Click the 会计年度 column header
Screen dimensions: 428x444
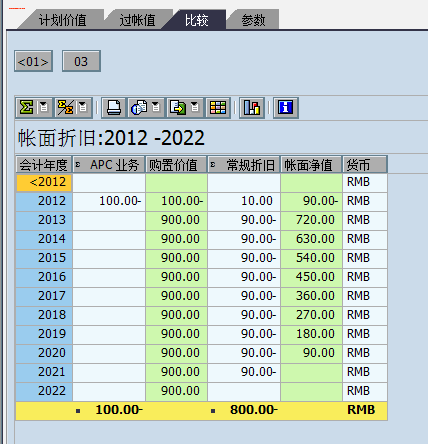44,165
